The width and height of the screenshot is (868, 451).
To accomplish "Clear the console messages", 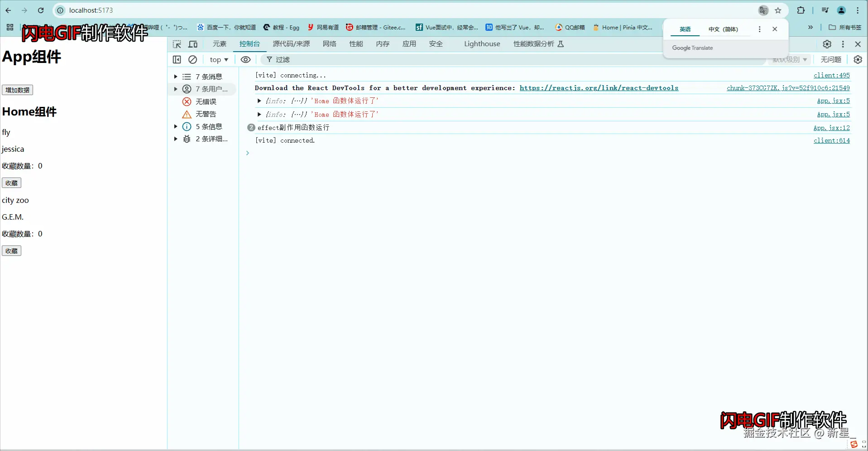I will (192, 59).
